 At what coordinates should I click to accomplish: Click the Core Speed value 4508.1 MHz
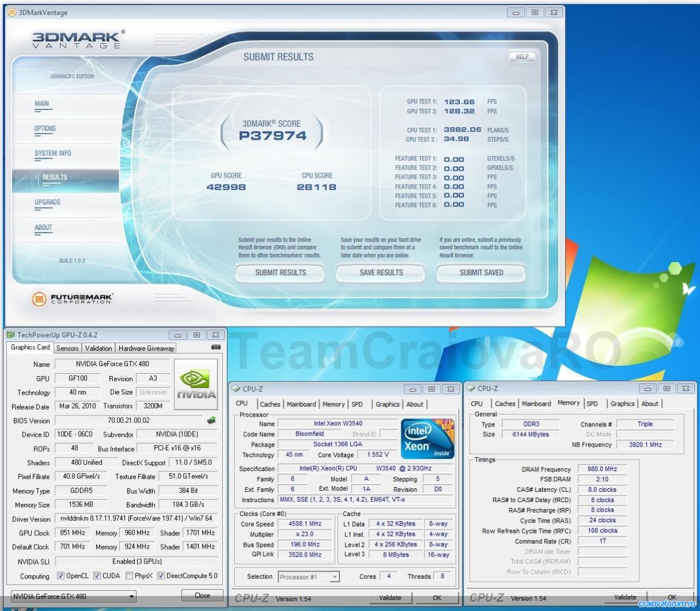click(305, 524)
